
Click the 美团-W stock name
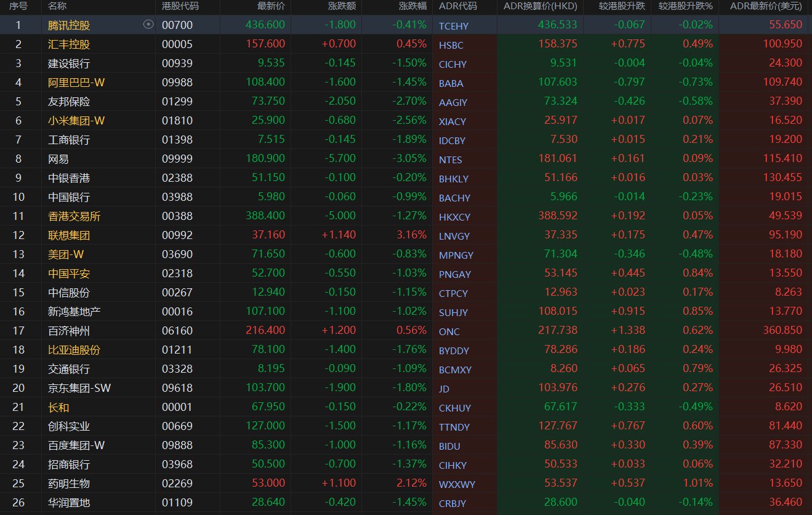point(66,254)
